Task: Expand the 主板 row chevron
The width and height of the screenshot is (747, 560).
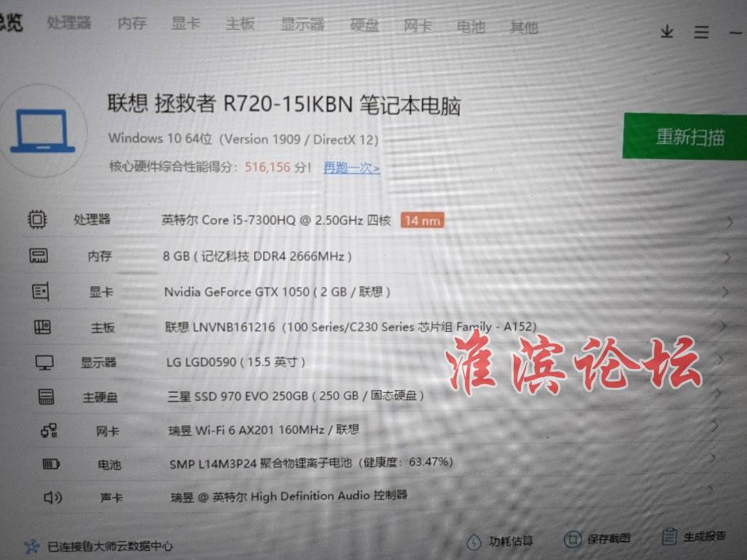Action: [723, 326]
